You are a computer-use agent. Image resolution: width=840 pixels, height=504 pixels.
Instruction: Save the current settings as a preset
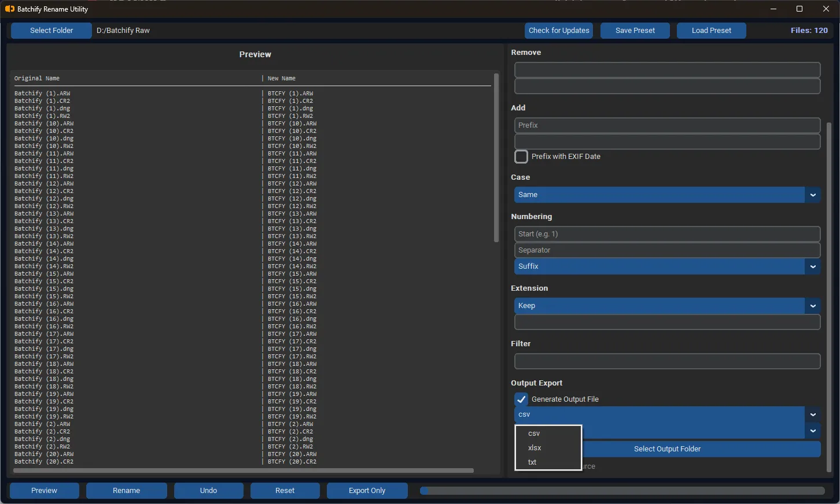[x=635, y=30]
